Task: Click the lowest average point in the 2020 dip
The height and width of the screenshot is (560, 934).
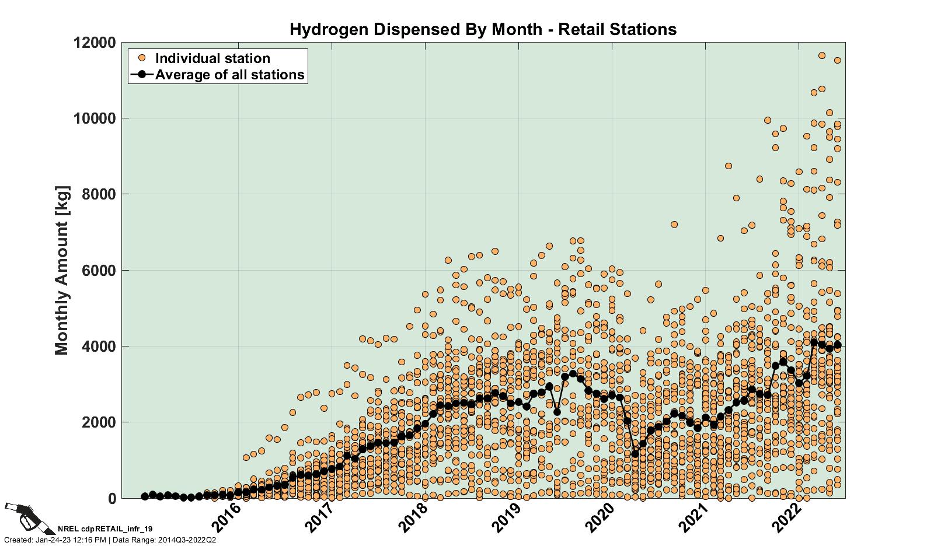Action: [x=635, y=453]
